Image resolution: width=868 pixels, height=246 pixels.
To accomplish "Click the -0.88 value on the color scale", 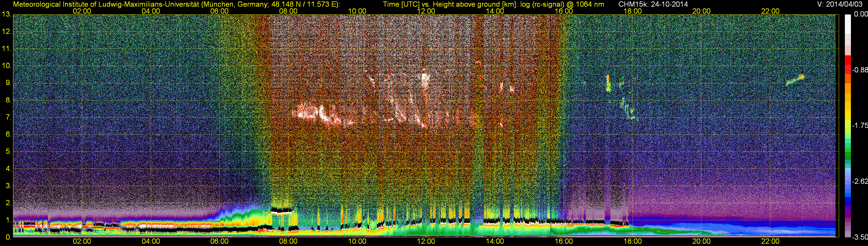I will (860, 70).
